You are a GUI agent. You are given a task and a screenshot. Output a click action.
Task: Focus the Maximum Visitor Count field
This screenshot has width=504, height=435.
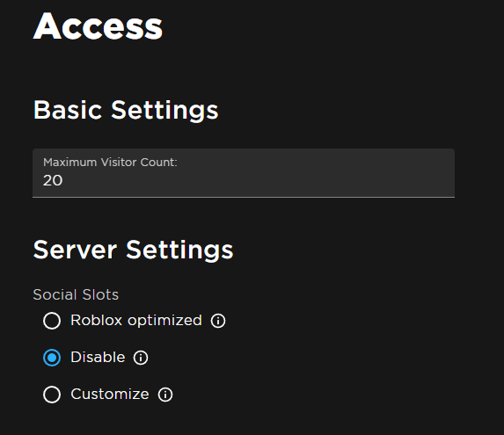(x=244, y=173)
